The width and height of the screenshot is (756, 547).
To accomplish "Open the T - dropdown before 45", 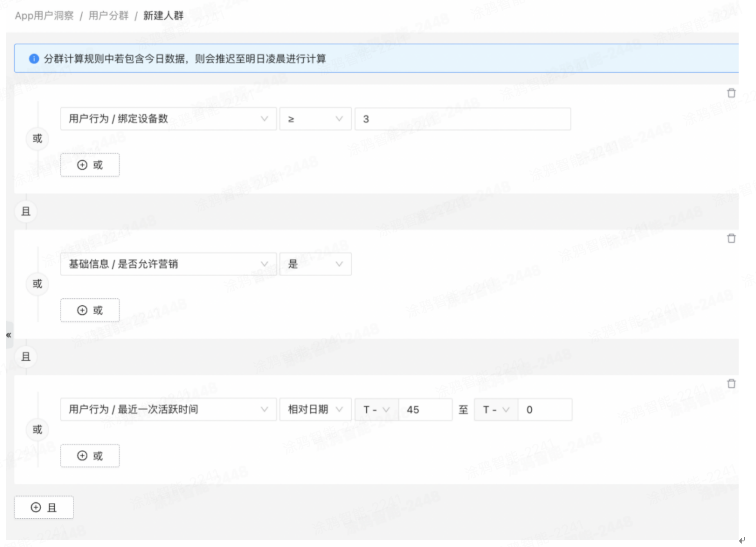I will [x=377, y=409].
